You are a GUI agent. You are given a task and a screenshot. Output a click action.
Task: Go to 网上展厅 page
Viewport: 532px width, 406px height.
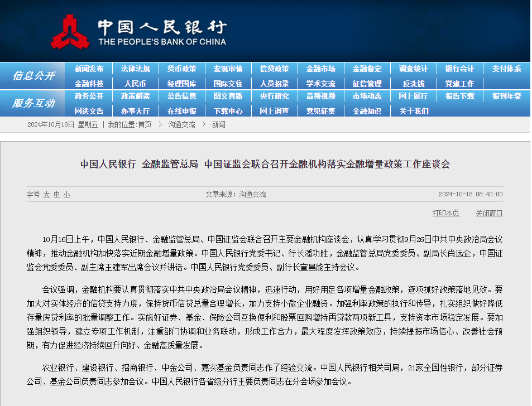[413, 96]
